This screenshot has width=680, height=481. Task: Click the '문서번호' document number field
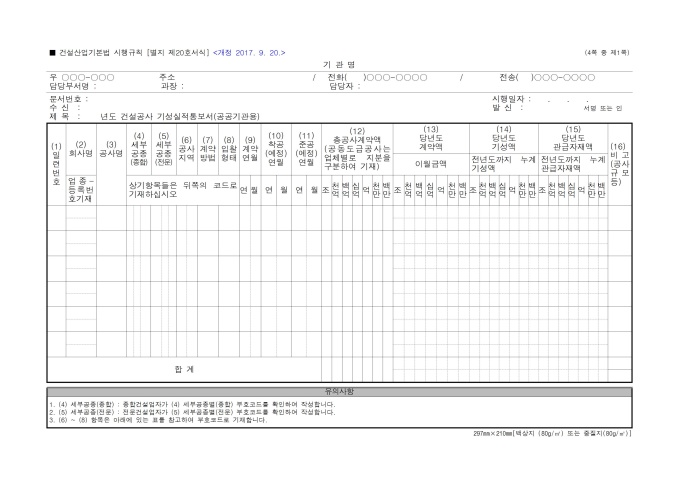70,99
